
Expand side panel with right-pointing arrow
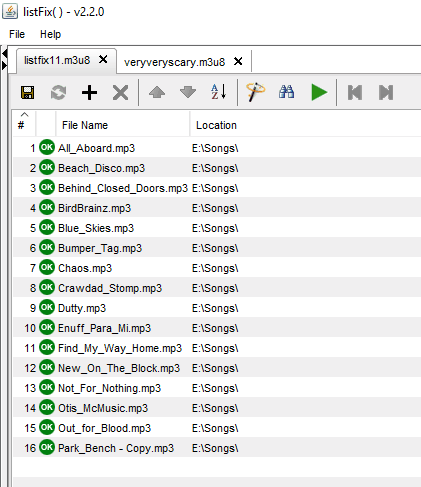tap(4, 65)
